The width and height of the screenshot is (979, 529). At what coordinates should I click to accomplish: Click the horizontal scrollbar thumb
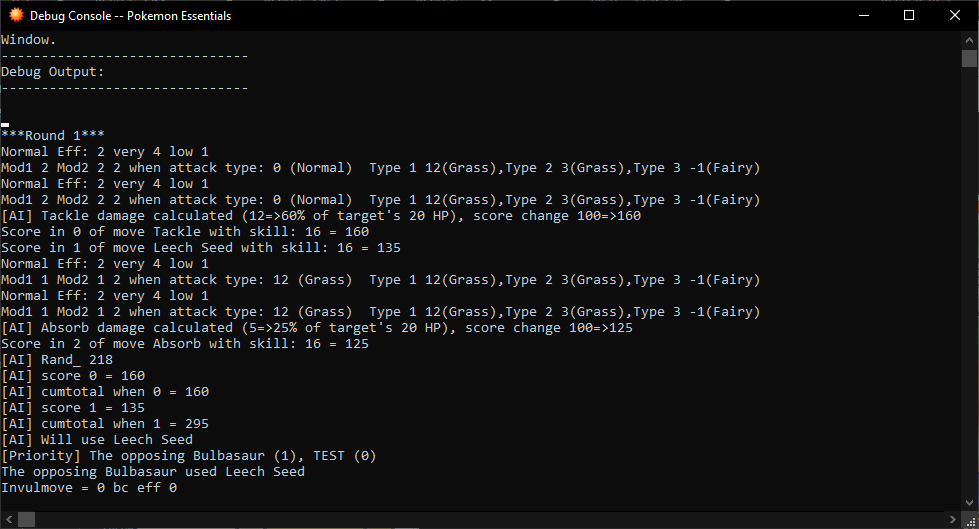point(27,520)
